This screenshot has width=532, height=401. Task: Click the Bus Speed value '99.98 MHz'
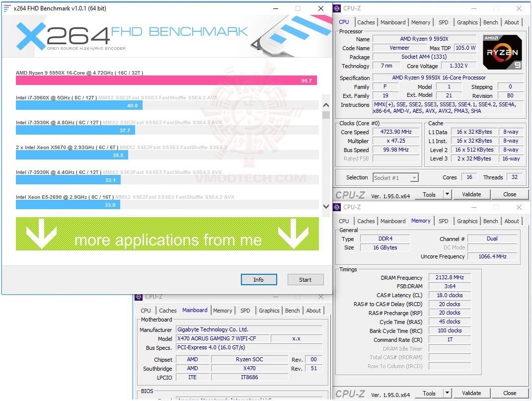(x=395, y=150)
